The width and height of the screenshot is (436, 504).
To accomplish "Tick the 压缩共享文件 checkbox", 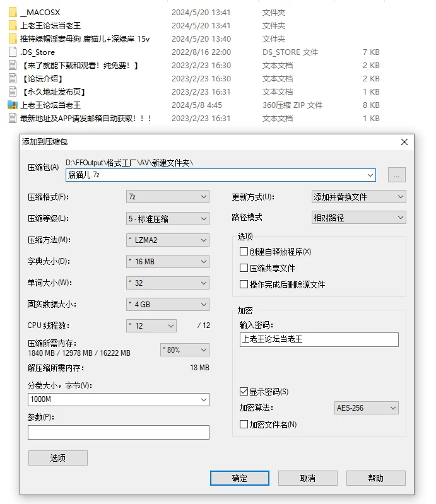I will click(244, 267).
